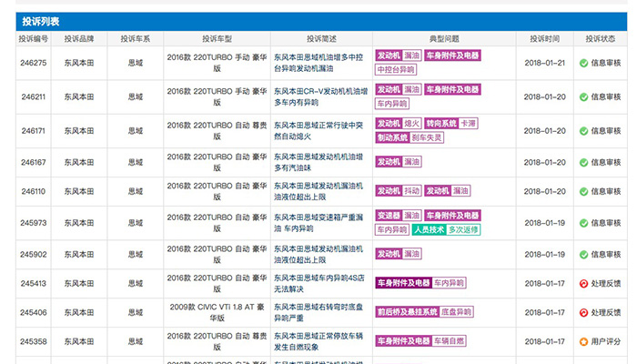The height and width of the screenshot is (364, 637).
Task: Click date 2018-01-21 cell
Action: pyautogui.click(x=545, y=63)
